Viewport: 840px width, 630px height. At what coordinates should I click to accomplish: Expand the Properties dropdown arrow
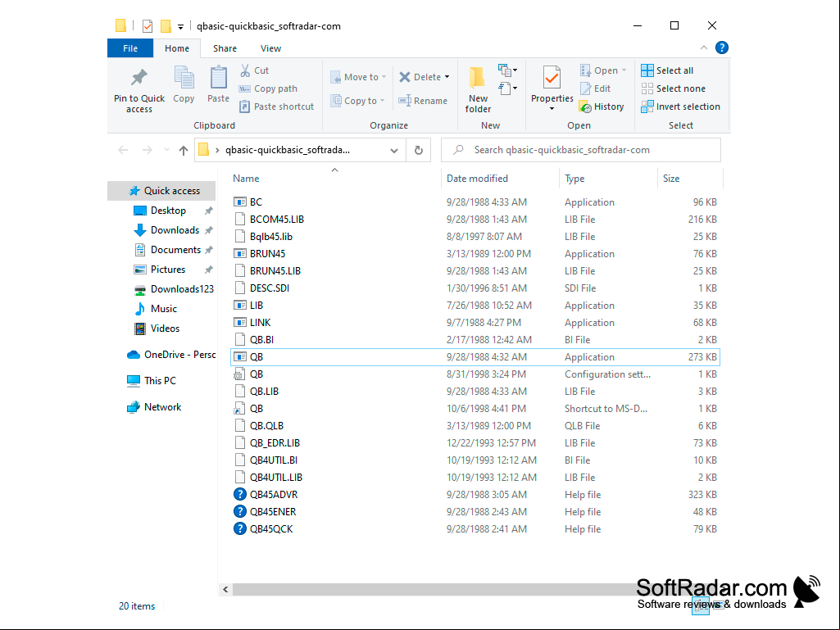tap(552, 109)
